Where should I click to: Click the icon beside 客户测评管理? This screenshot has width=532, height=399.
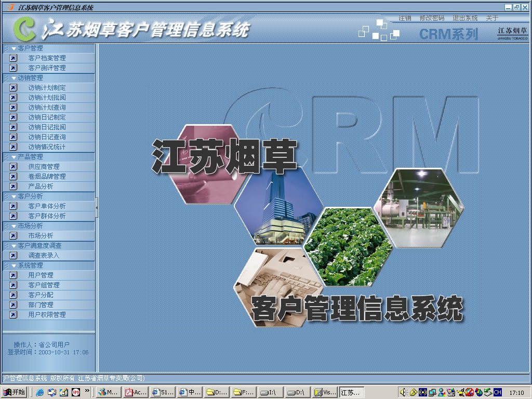(x=13, y=68)
